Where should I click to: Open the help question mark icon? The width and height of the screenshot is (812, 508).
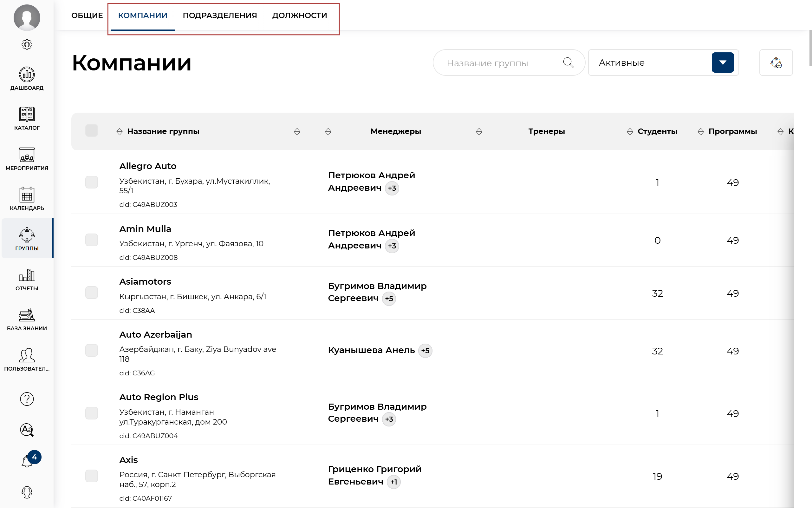(x=27, y=399)
